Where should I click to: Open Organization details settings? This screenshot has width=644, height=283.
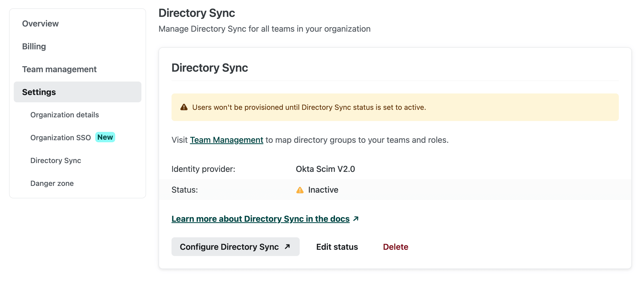[x=65, y=115]
